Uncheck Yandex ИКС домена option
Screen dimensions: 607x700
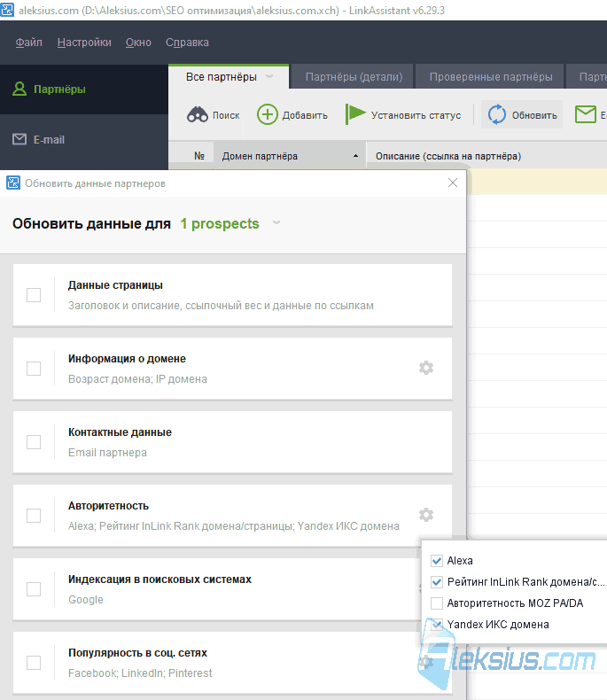[437, 624]
